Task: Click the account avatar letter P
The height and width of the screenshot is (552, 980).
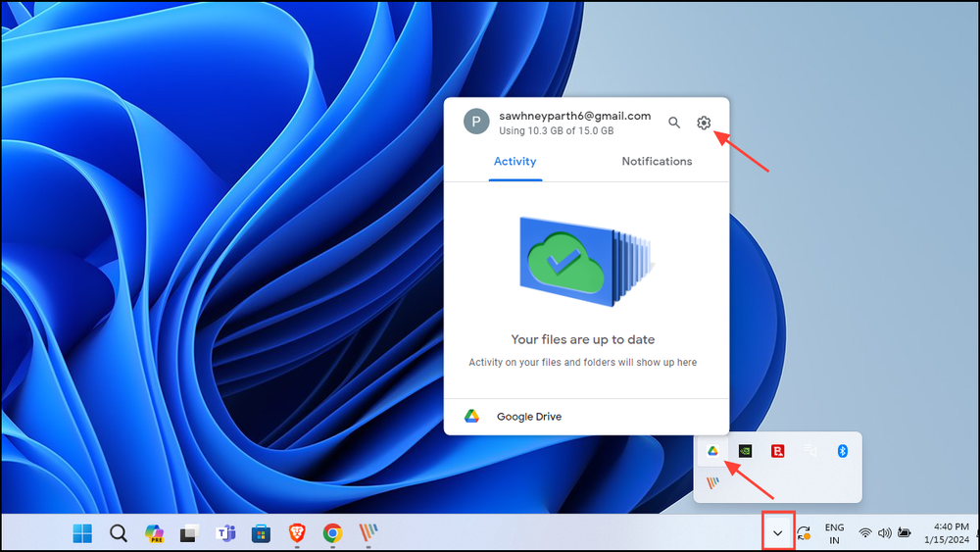Action: coord(476,122)
